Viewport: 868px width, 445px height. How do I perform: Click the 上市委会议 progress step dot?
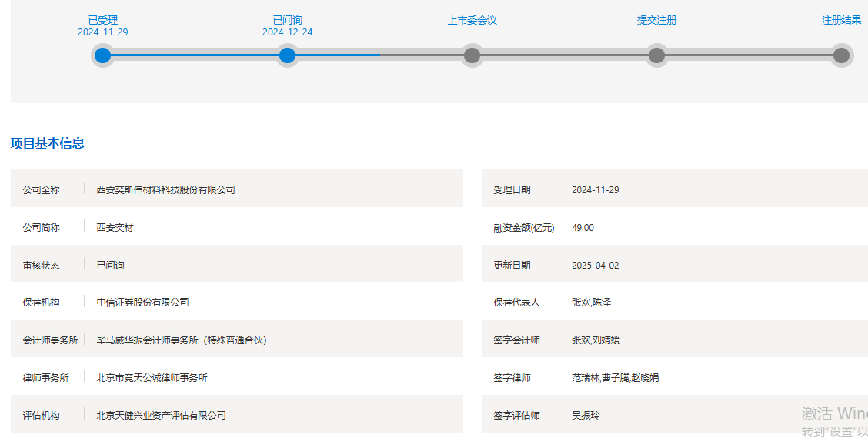point(472,55)
